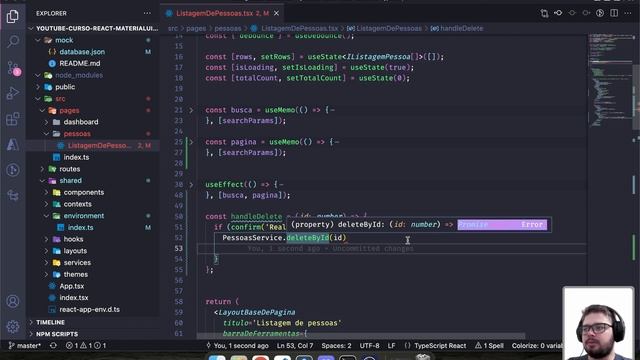640x360 pixels.
Task: Open index.ts in pessoas folder
Action: [76, 157]
